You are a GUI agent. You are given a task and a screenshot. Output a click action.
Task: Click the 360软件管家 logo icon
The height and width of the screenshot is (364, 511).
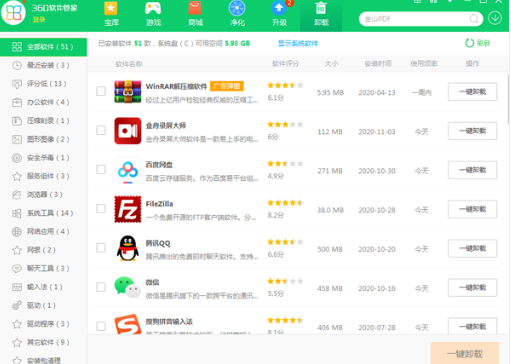pos(13,13)
